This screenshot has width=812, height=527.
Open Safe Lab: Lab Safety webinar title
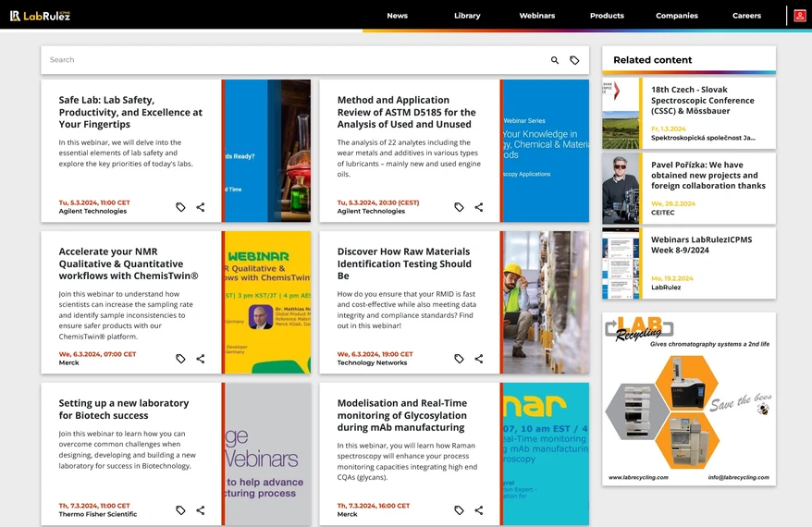[x=130, y=112]
